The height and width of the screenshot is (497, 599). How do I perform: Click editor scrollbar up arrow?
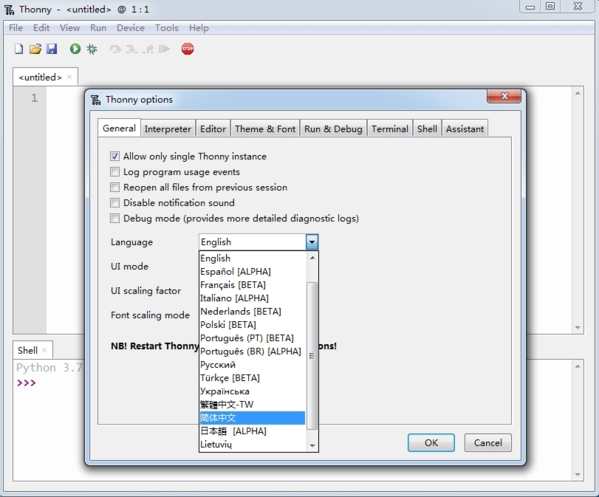[x=578, y=93]
